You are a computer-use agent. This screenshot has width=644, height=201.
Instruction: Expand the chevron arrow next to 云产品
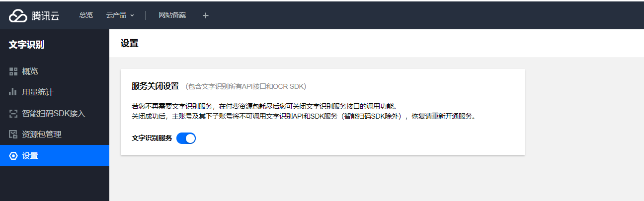tap(132, 15)
